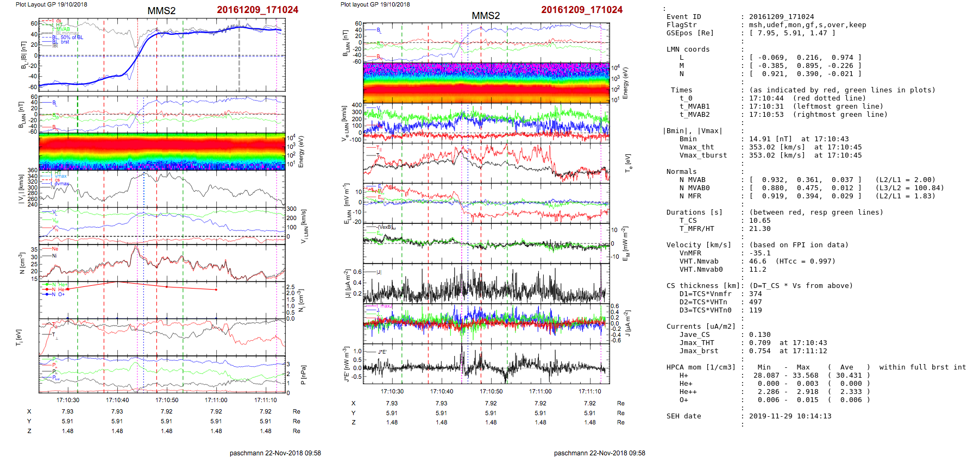Click the Ne legend entry in density panel

click(54, 249)
